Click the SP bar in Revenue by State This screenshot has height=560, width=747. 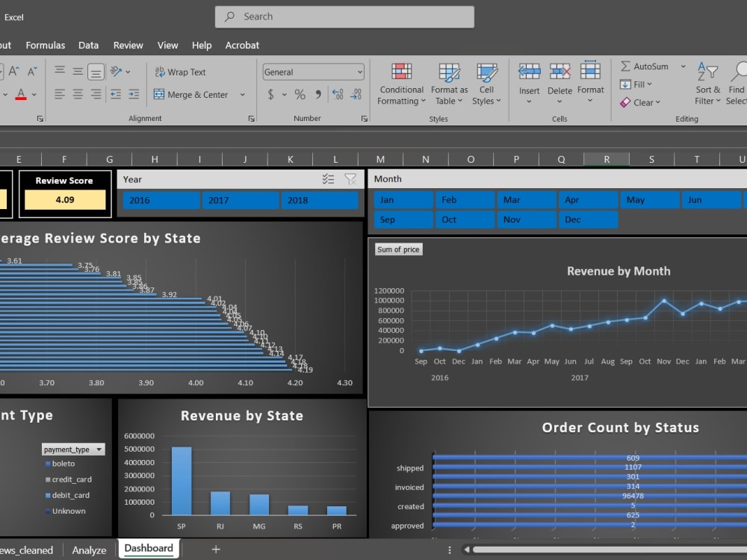[182, 481]
